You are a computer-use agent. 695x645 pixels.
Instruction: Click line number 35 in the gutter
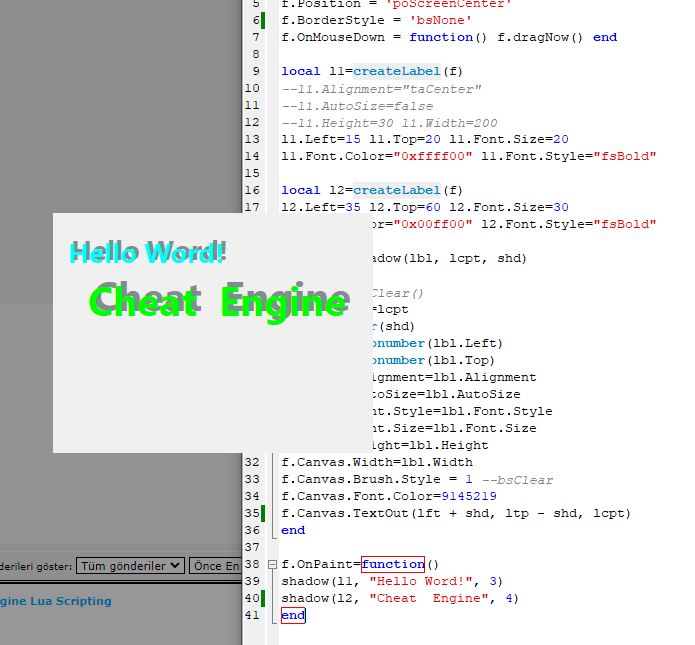tap(251, 514)
